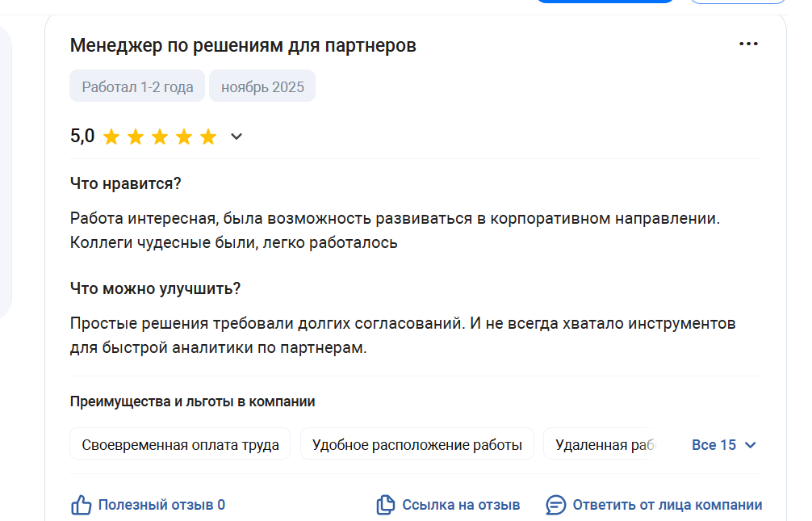Viewport: 812px width, 521px height.
Task: Click the title "Менеджер по решениям для партнеров"
Action: click(x=243, y=45)
